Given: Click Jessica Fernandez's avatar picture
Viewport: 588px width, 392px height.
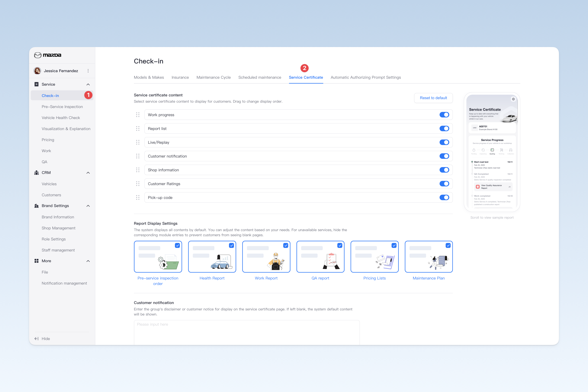Looking at the screenshot, I should [37, 71].
